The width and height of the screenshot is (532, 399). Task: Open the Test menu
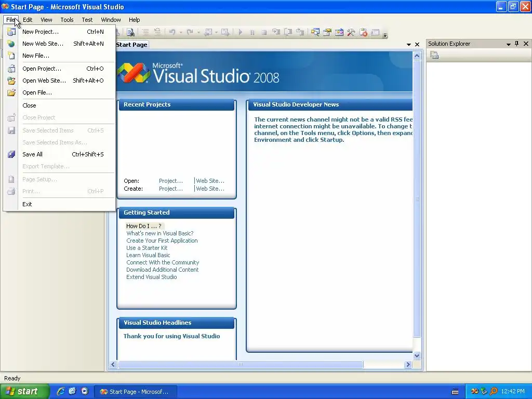point(87,20)
